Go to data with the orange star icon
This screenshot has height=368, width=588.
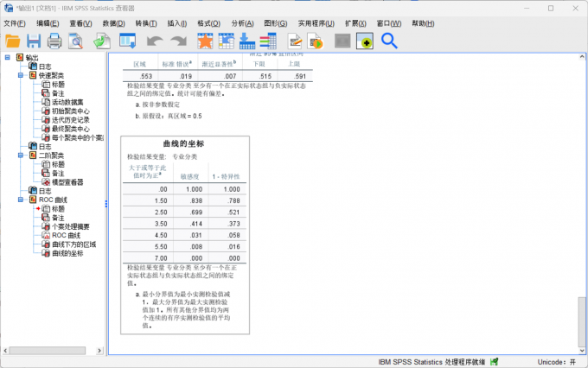(205, 41)
